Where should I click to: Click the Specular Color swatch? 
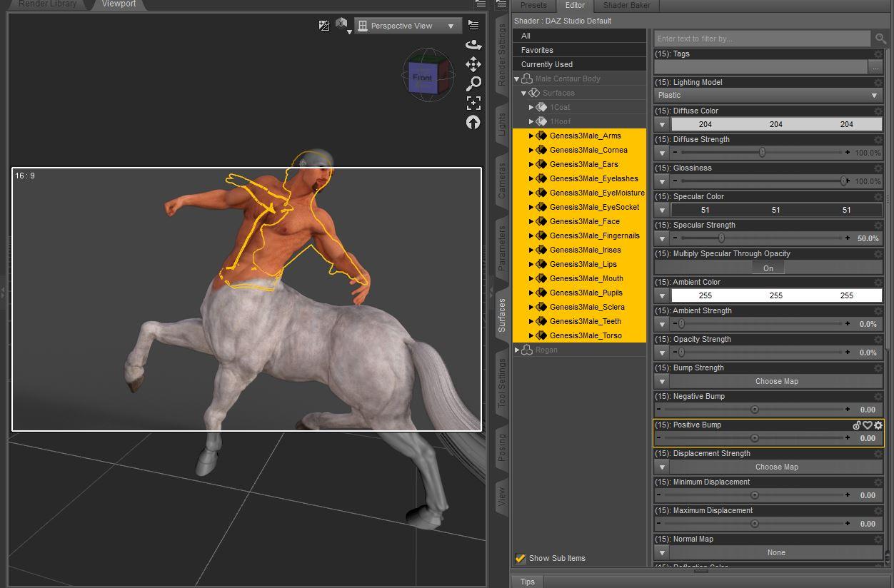click(x=776, y=210)
